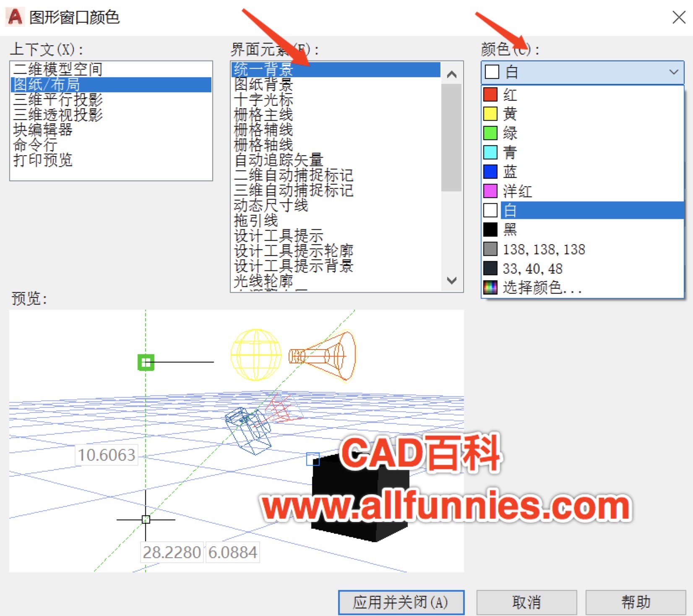Select 动态尺寸线 interface element
Image resolution: width=693 pixels, height=616 pixels.
click(336, 205)
